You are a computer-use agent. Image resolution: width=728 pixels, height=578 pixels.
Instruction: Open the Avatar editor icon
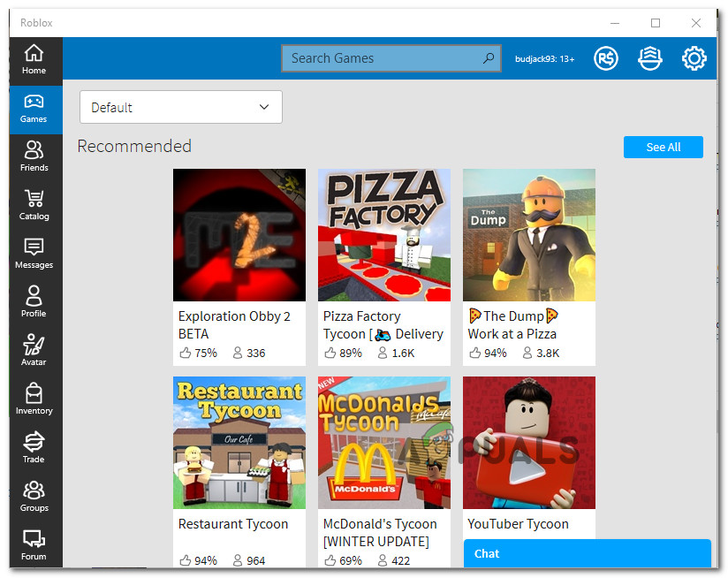click(34, 348)
